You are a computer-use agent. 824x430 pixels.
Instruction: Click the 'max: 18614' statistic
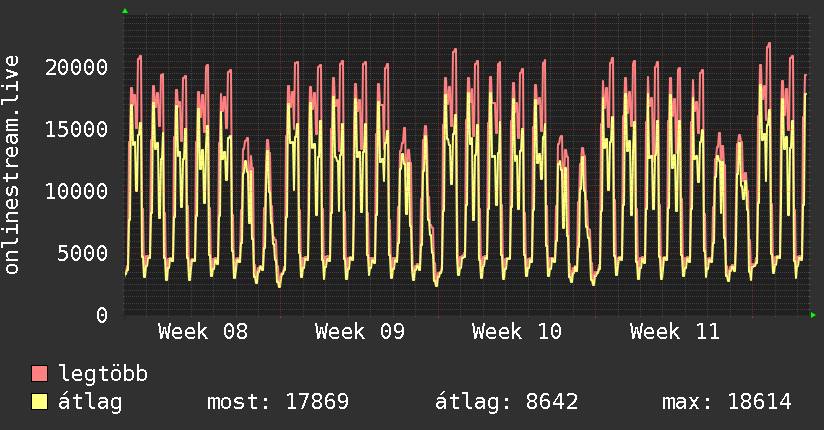[x=726, y=402]
